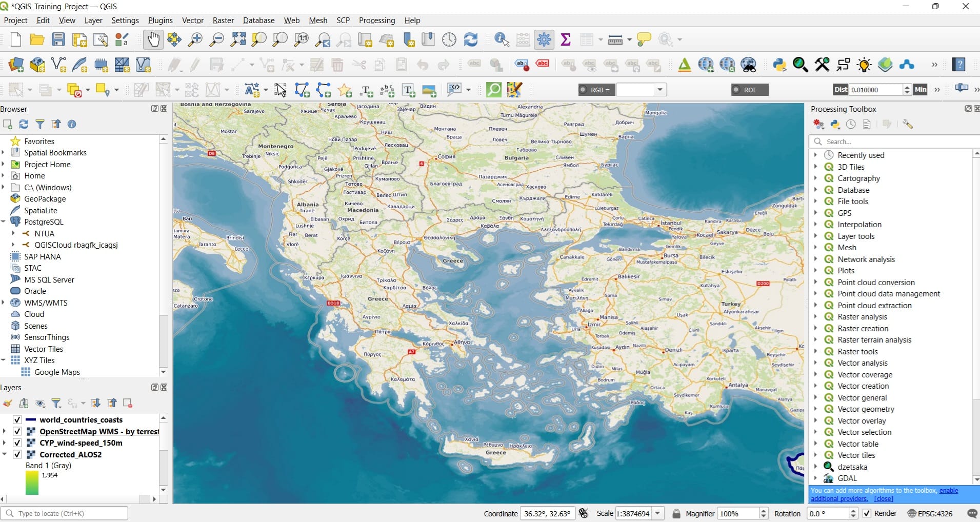This screenshot has height=522, width=980.
Task: Open the Processing Toolbox gear icon
Action: [544, 39]
